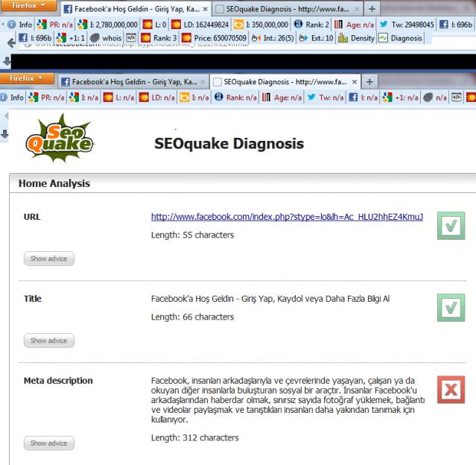
Task: Click the whois fingerprint icon in lower toolbar
Action: pyautogui.click(x=428, y=98)
